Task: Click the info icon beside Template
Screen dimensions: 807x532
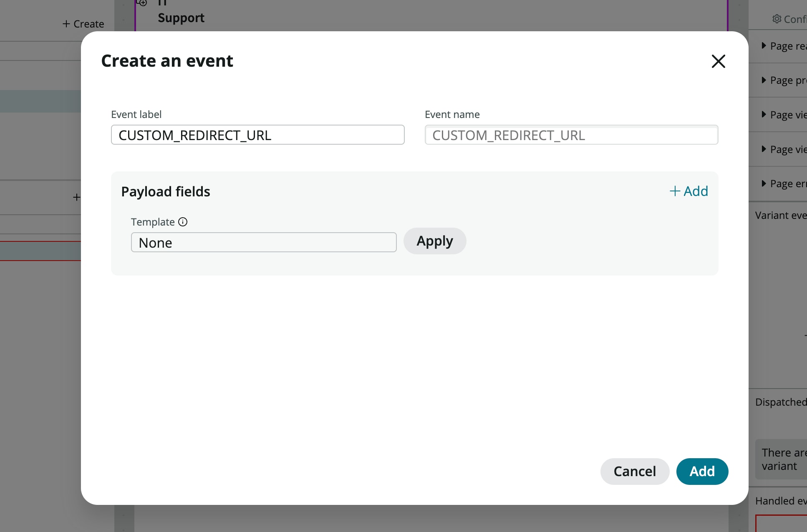Action: click(x=183, y=222)
